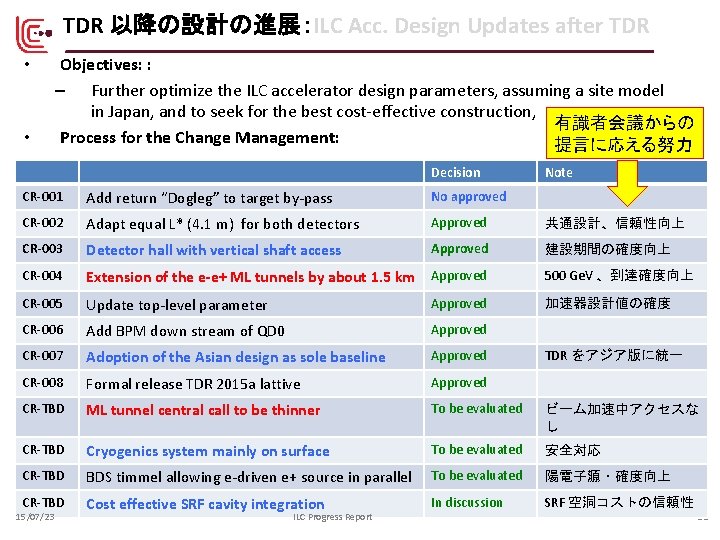Click "ML tunnel central call to be thinner"
Image resolution: width=720 pixels, height=540 pixels.
coord(203,410)
